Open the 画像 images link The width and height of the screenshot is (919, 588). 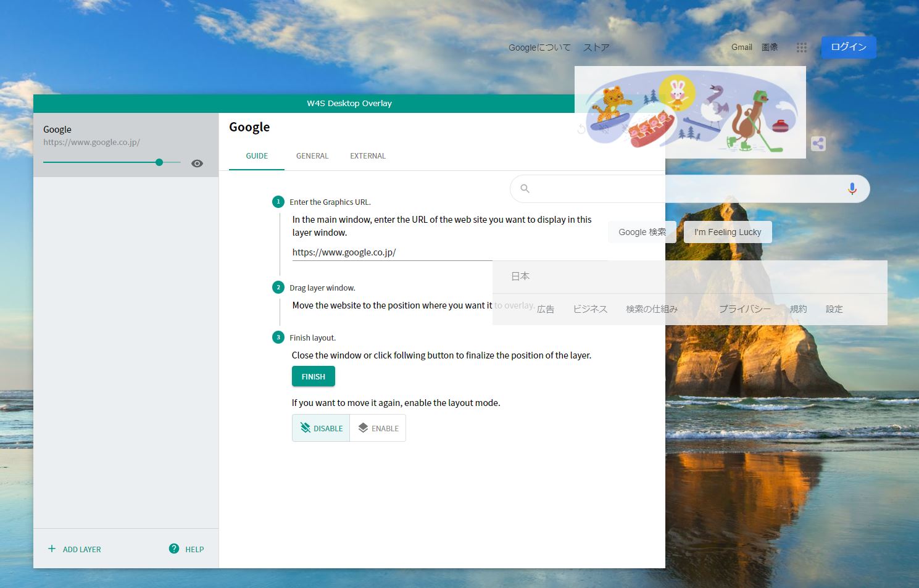click(x=770, y=47)
